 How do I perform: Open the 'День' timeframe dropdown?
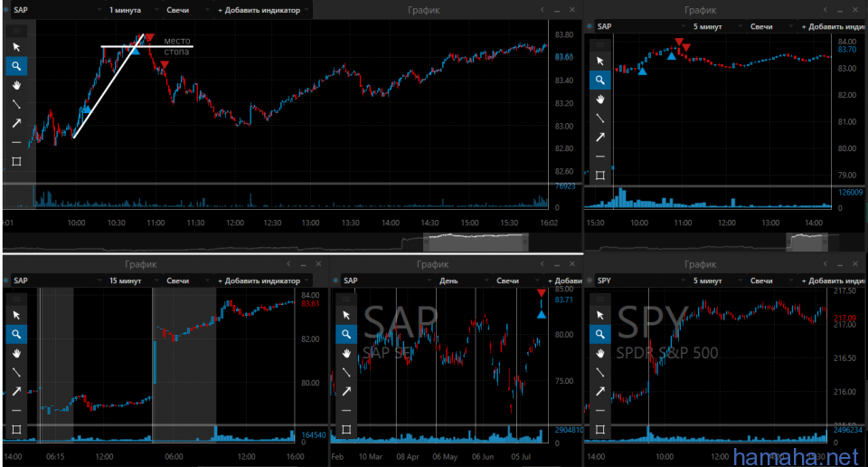tap(463, 281)
